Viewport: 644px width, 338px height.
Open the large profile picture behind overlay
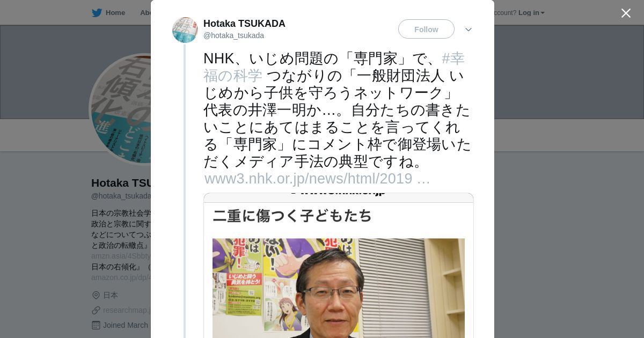pos(120,109)
